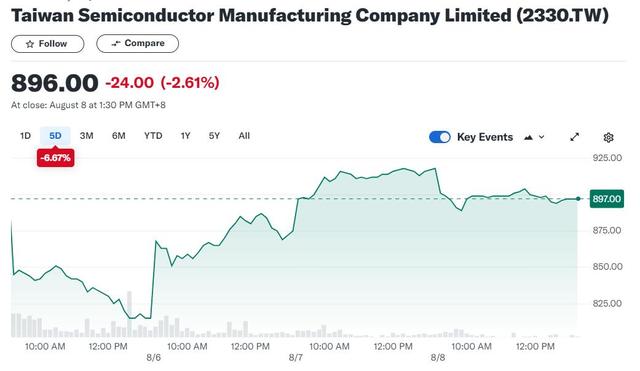Click the Follow button
The image size is (640, 371).
(x=47, y=44)
